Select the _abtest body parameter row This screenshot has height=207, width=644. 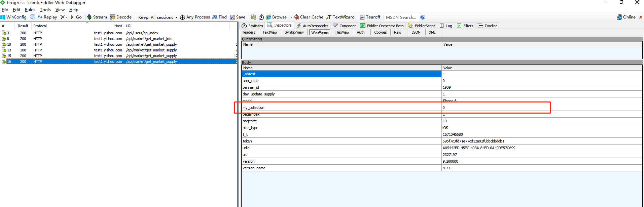(441, 74)
